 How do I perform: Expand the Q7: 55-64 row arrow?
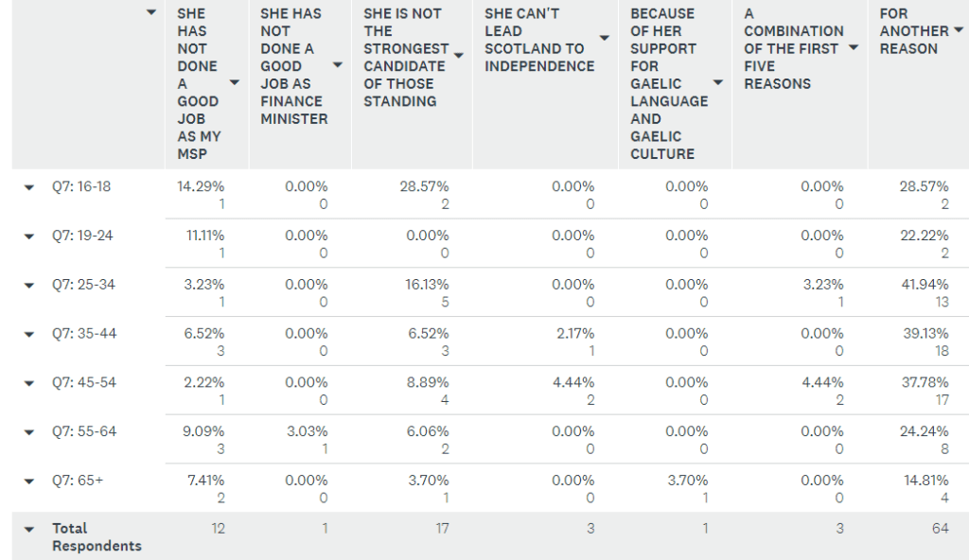click(x=29, y=432)
